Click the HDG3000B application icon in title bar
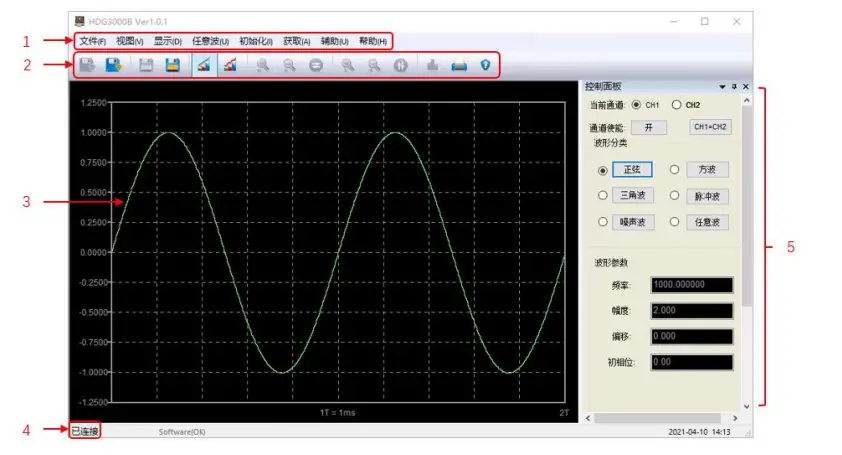This screenshot has width=842, height=455. tap(79, 21)
